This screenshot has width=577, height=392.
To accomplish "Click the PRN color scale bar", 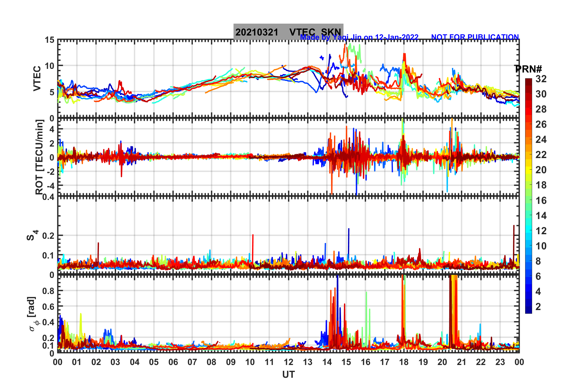I will [528, 196].
